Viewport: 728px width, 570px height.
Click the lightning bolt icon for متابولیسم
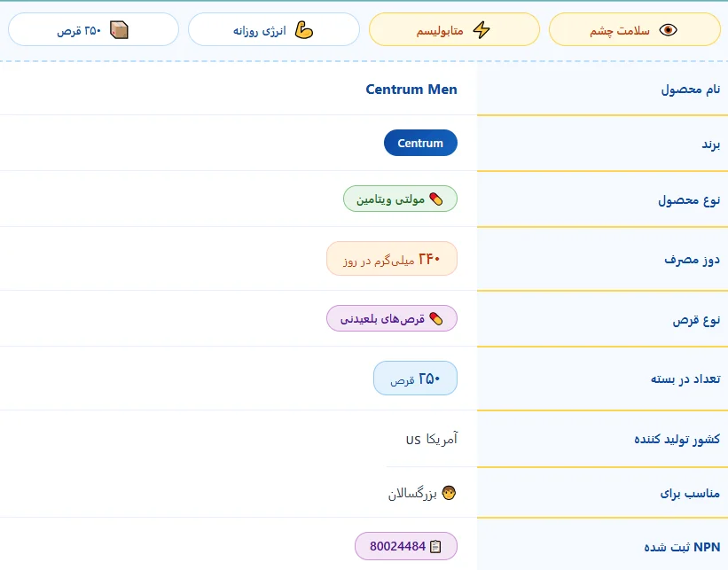[481, 30]
